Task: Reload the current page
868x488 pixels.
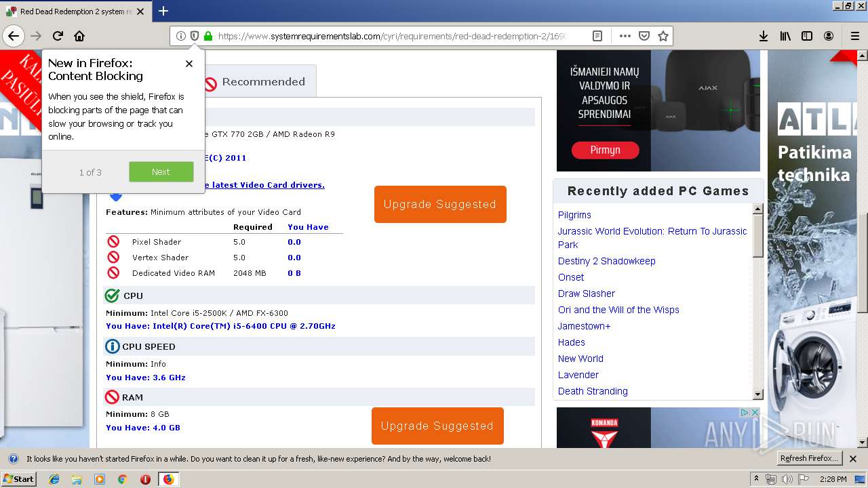Action: pyautogui.click(x=58, y=36)
